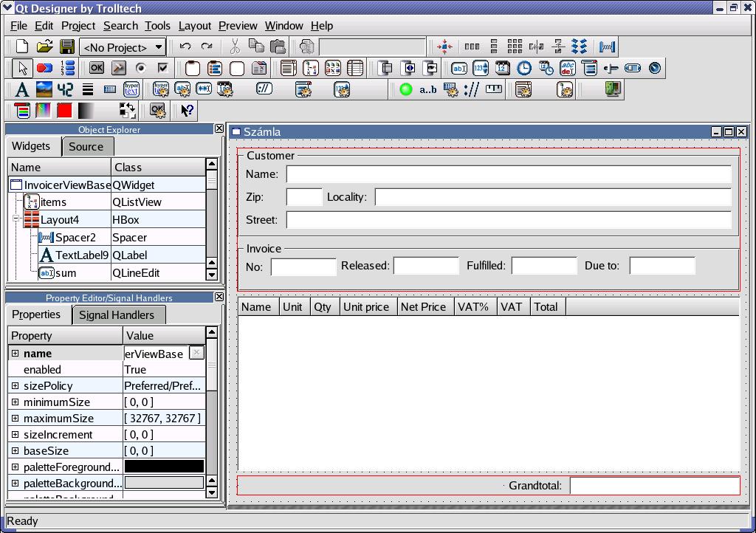Click the Open file folder icon

tap(44, 47)
